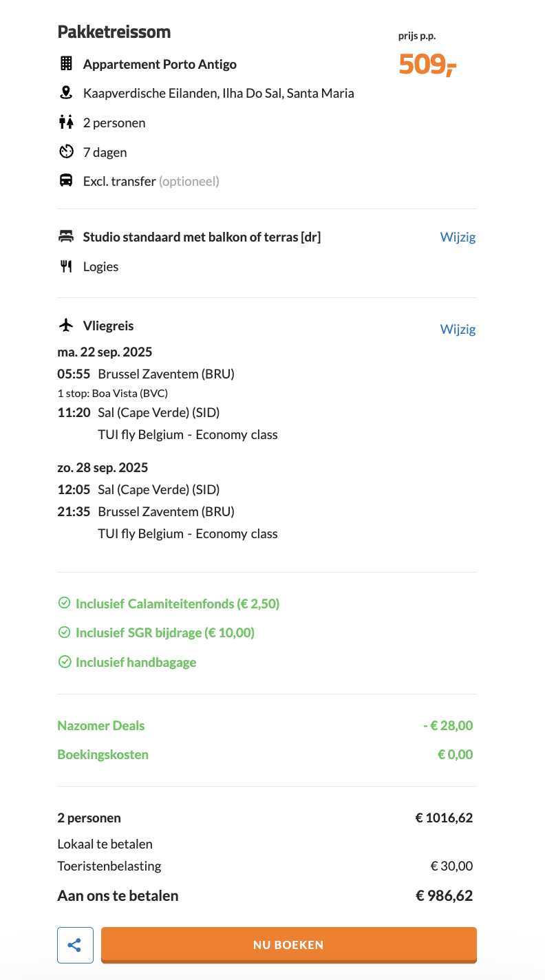Click the duration clock icon
This screenshot has height=980, width=545.
(66, 151)
